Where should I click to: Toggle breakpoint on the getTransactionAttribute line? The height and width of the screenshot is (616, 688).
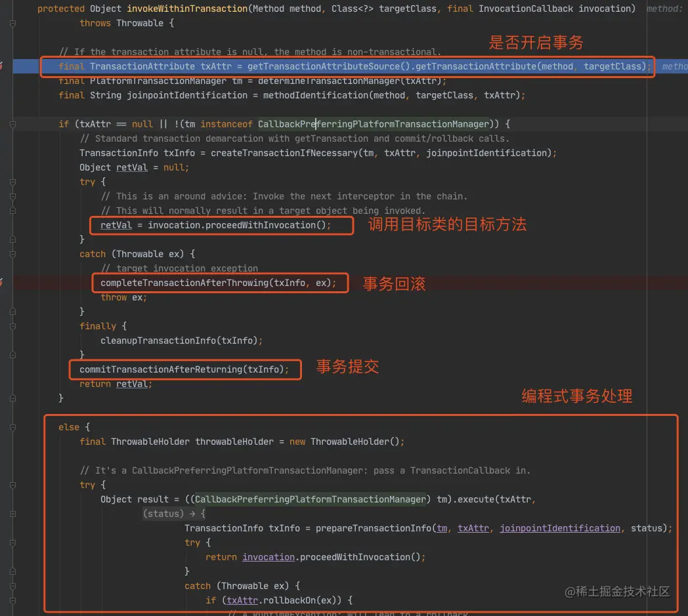pos(1,66)
